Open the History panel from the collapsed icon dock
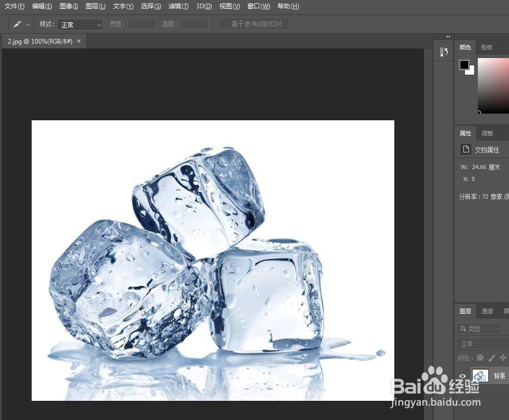The height and width of the screenshot is (420, 509). click(x=444, y=52)
